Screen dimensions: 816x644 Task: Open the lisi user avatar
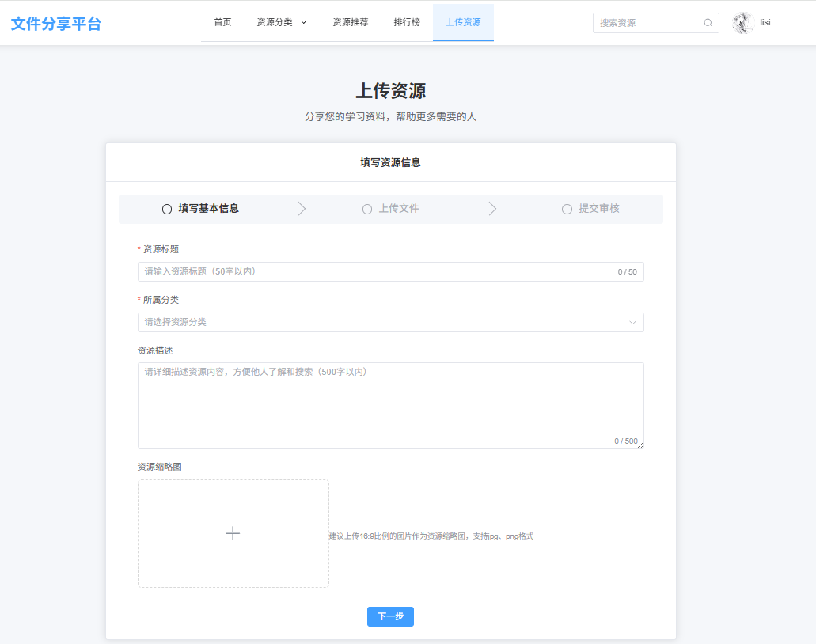pos(742,22)
